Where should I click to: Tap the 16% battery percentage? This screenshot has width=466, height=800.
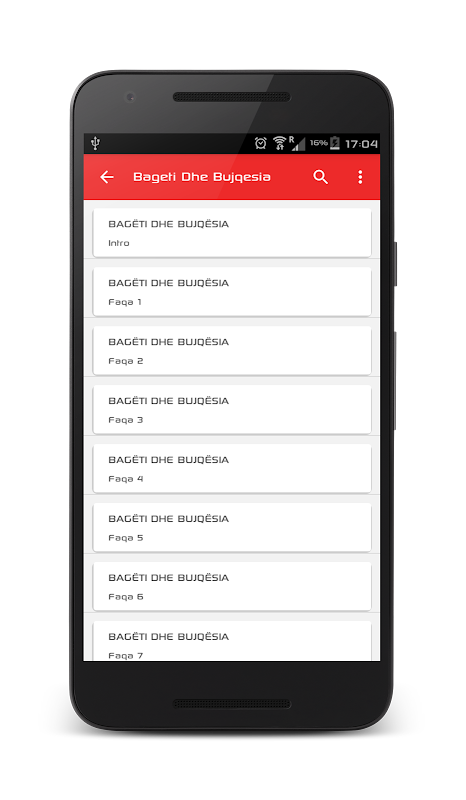click(x=318, y=143)
